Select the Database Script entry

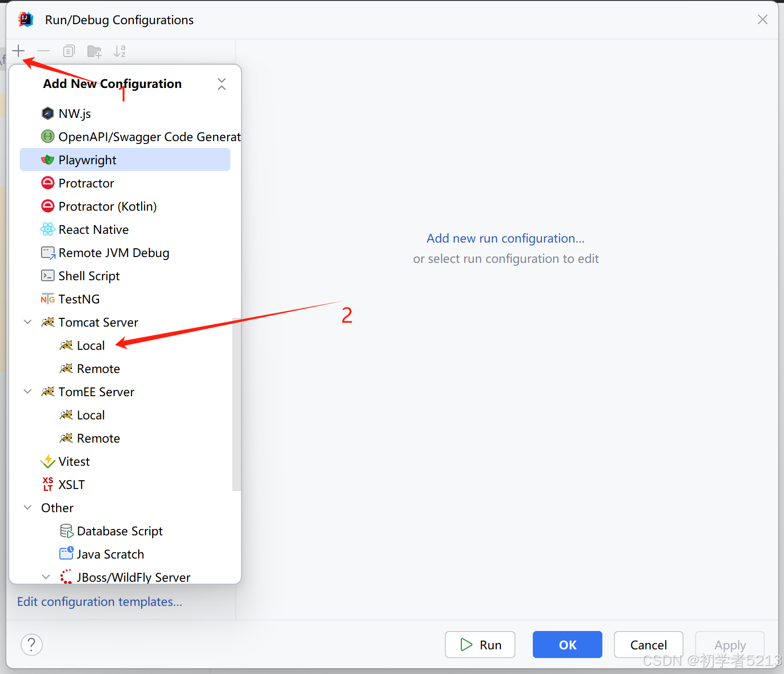click(125, 531)
